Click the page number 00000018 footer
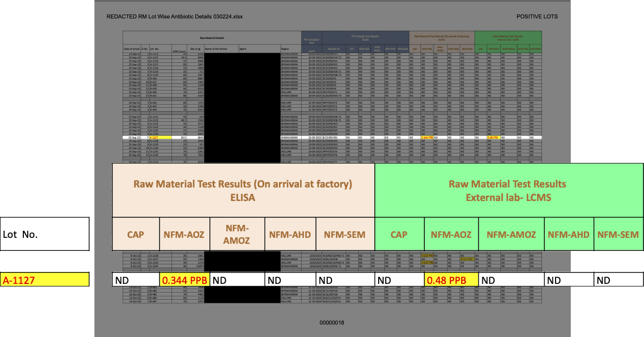Screen dimensions: 644x337 [x=332, y=323]
